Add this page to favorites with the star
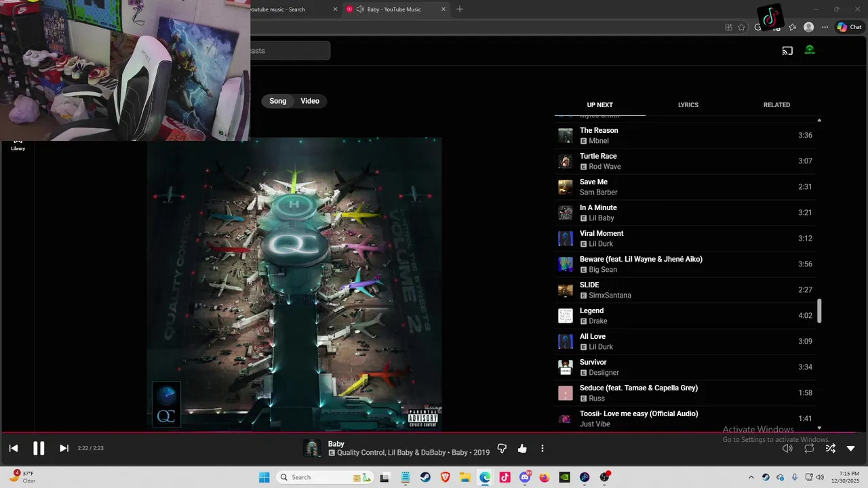Screen dimensions: 868x488 pos(741,27)
